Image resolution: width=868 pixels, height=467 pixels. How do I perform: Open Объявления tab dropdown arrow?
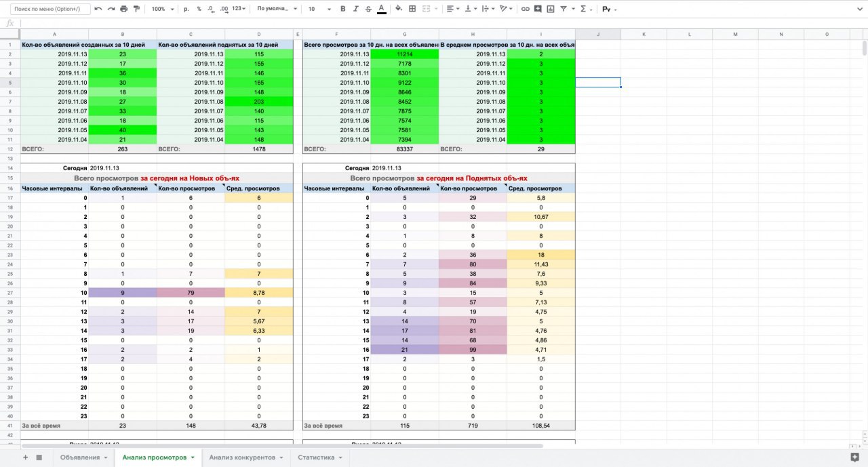[106, 458]
